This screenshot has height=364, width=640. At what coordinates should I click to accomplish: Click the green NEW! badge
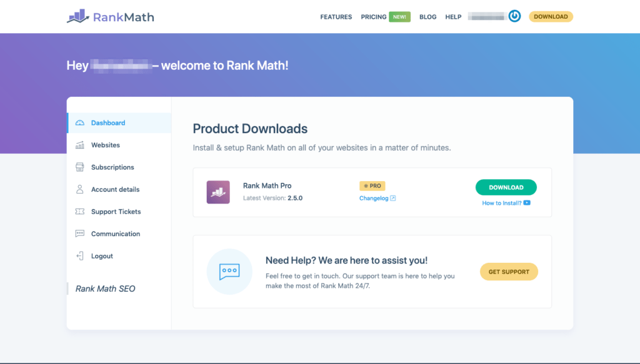point(399,17)
